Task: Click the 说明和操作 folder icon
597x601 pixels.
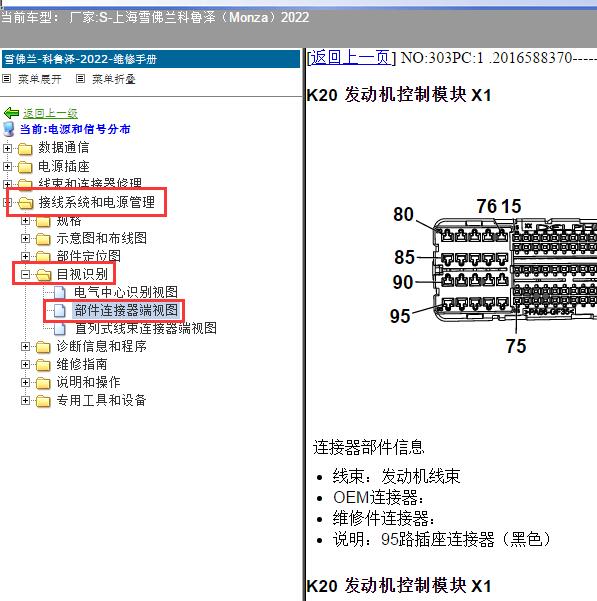Action: [43, 383]
